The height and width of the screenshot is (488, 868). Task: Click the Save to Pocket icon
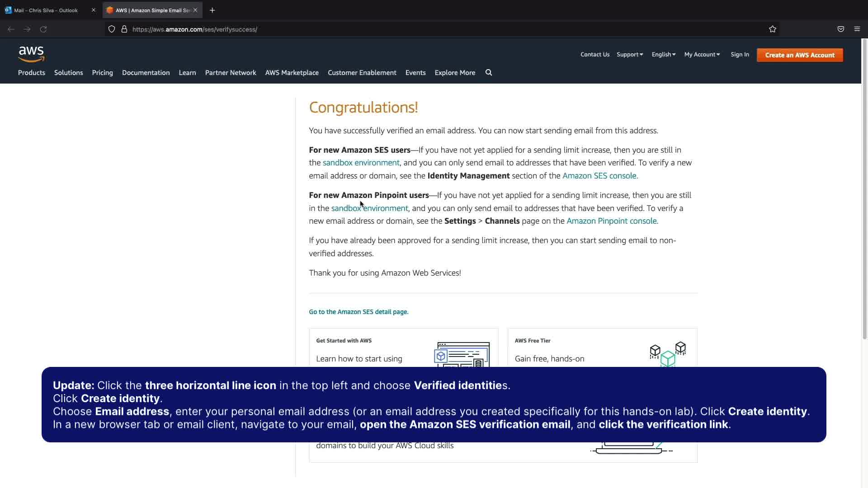point(841,29)
